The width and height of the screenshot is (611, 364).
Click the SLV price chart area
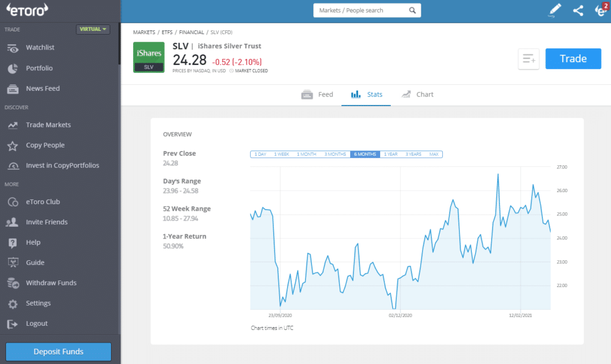[400, 238]
